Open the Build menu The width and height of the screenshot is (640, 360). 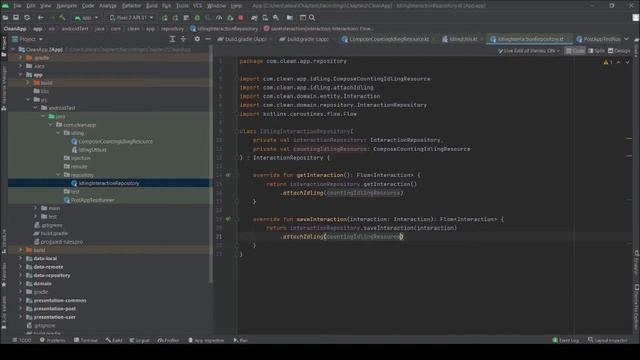pyautogui.click(x=152, y=6)
